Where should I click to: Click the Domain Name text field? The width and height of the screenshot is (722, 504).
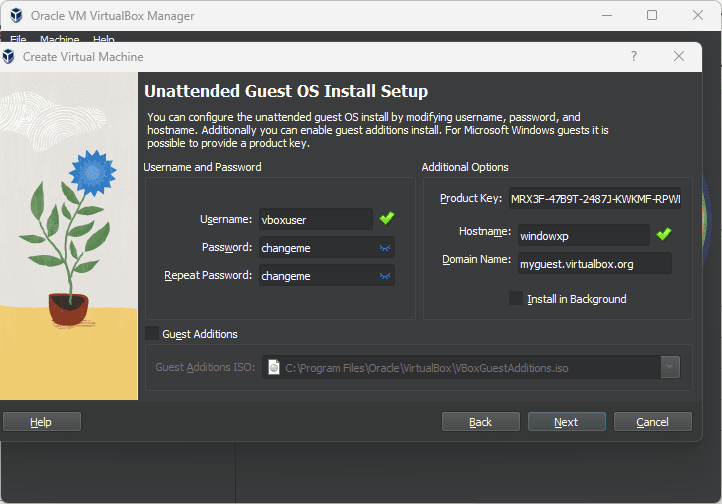point(594,264)
